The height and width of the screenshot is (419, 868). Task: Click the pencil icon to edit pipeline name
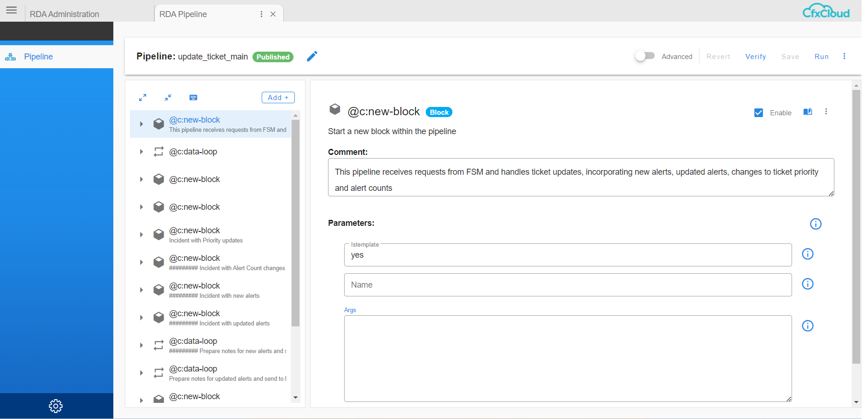pos(312,56)
